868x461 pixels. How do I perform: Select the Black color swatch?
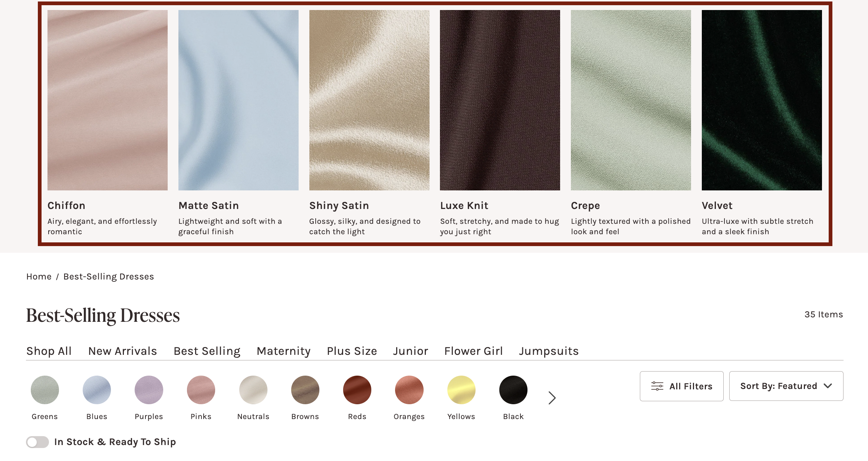coord(513,390)
